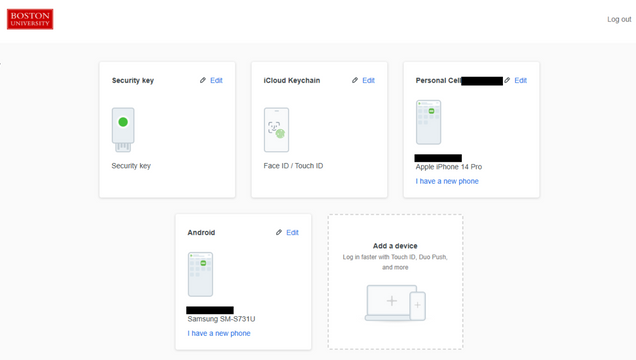Viewport: 636px width, 360px height.
Task: Open the Add a device card
Action: point(395,282)
